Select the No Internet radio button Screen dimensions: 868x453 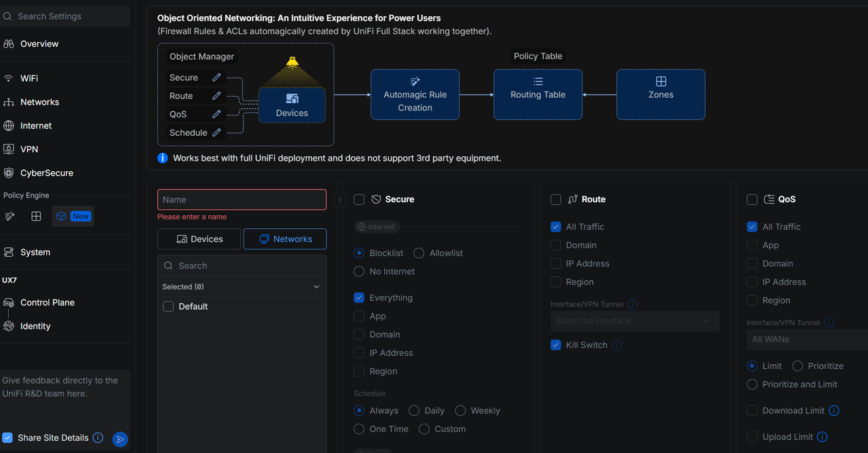pos(359,272)
